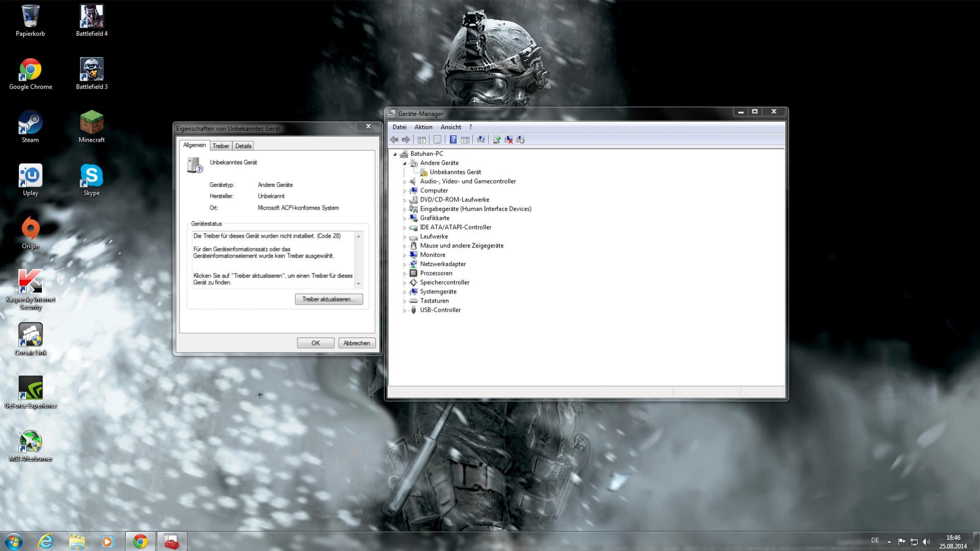Select the Minecraft desktop shortcut
The image size is (980, 551).
point(92,127)
